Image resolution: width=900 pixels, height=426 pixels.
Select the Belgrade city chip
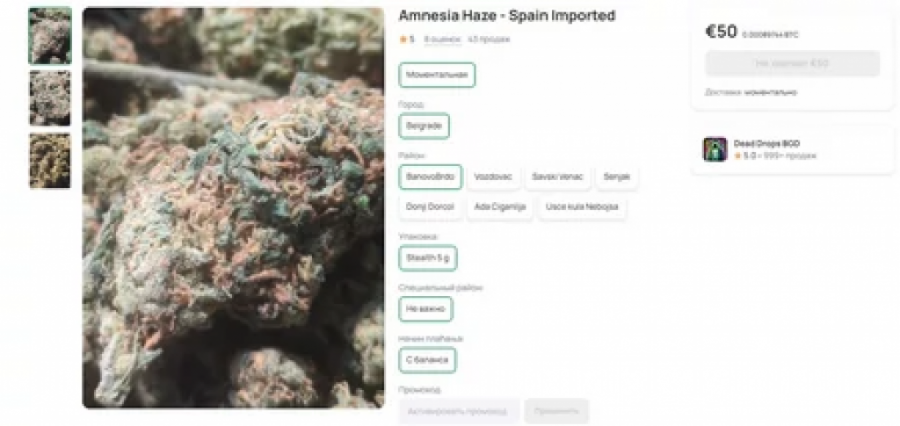pos(424,126)
